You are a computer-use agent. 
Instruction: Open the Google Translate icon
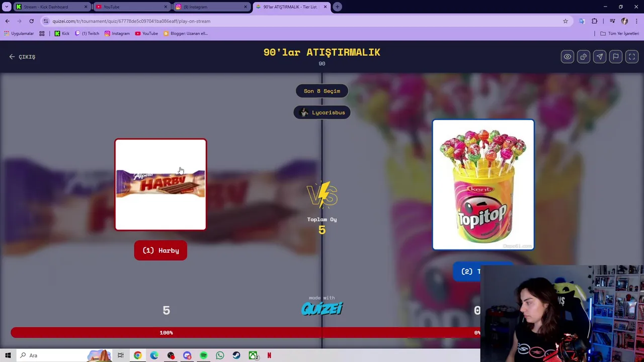[582, 21]
